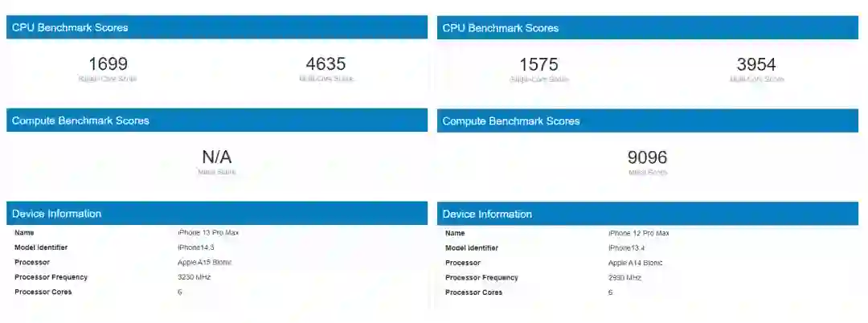Click Multi-Core Score caption under 4635
The image size is (868, 323).
point(326,79)
